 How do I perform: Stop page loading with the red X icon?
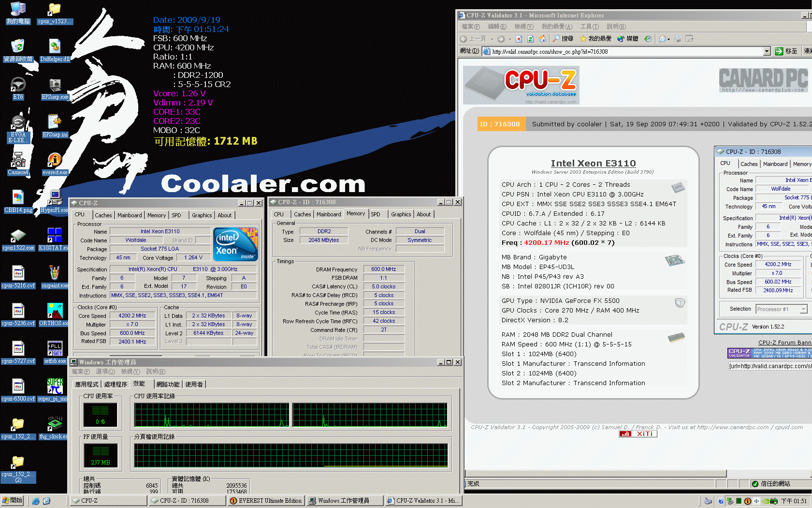[x=519, y=39]
